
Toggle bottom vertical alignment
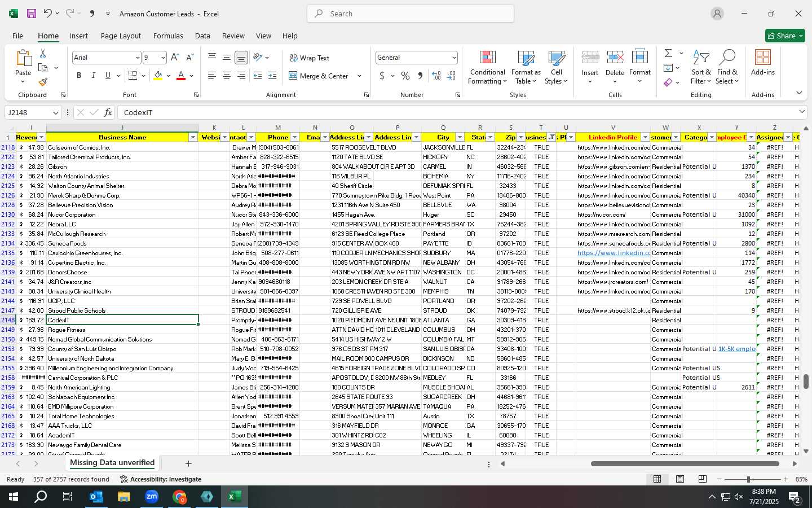pos(241,58)
